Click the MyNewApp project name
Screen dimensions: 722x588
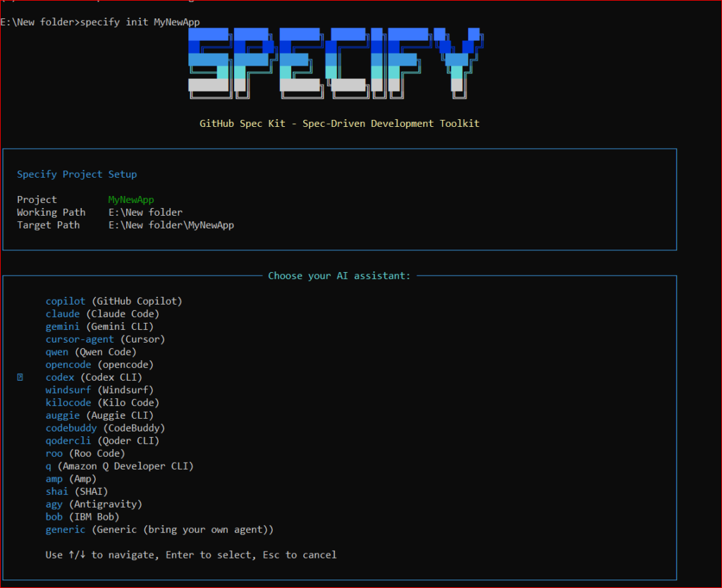(x=130, y=199)
